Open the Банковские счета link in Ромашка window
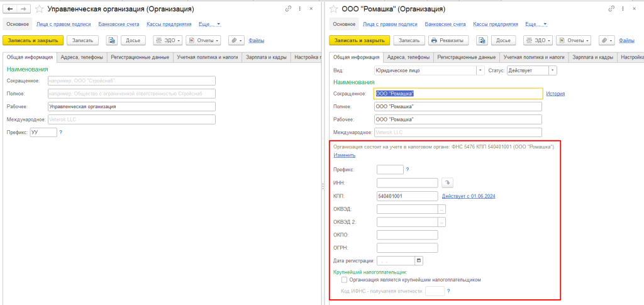The width and height of the screenshot is (644, 305). pyautogui.click(x=445, y=24)
